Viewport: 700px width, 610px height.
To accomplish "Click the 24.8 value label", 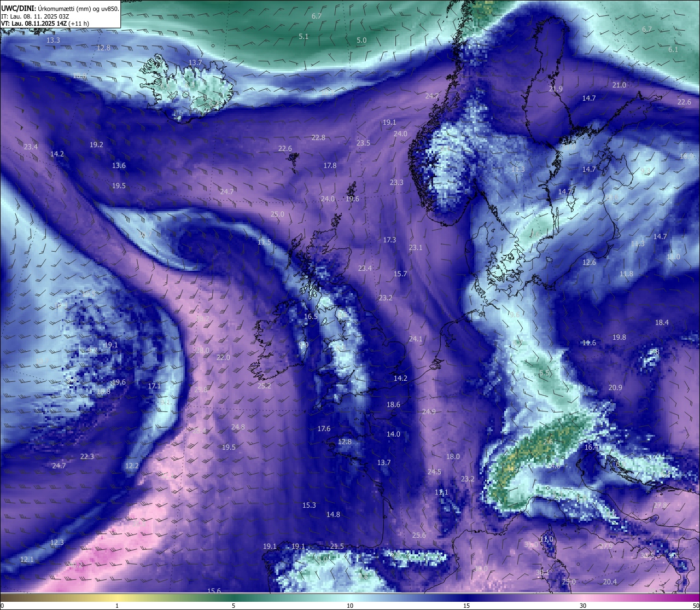I will [238, 427].
